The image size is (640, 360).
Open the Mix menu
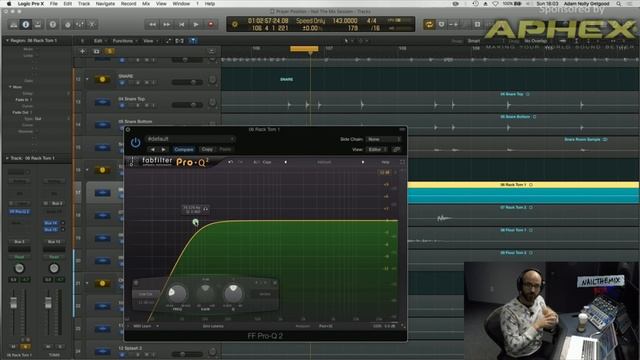tap(146, 4)
